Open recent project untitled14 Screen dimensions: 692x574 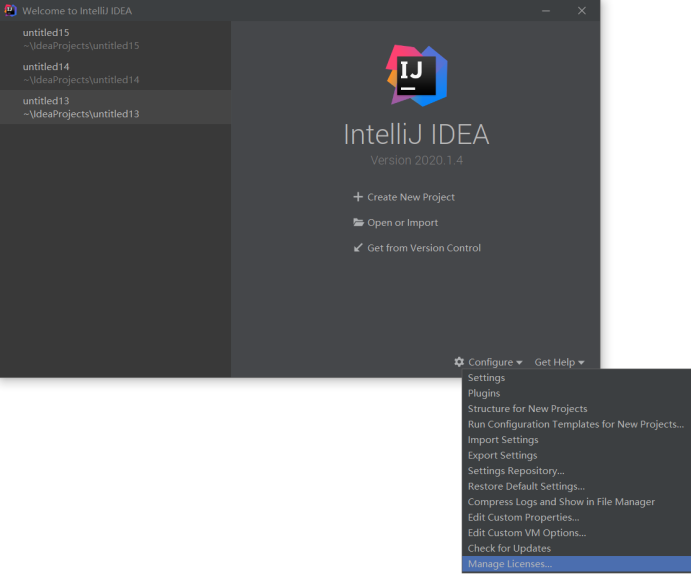point(115,73)
